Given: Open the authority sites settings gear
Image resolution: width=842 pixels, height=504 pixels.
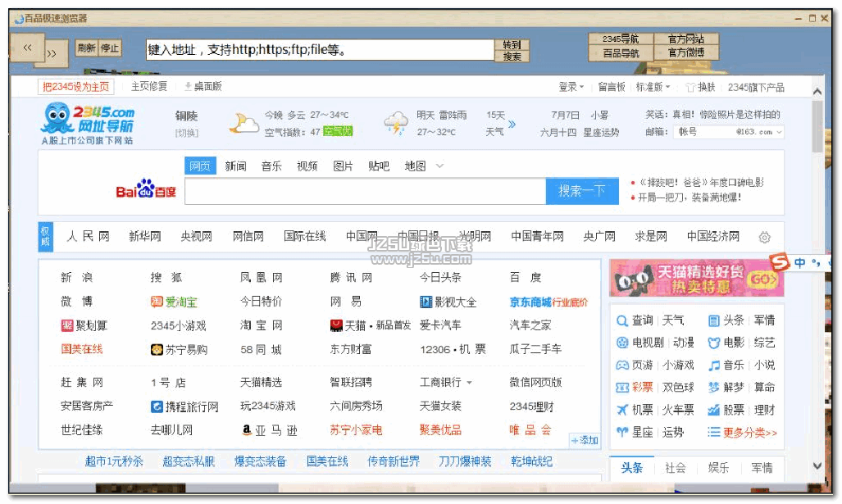Looking at the screenshot, I should (x=765, y=237).
